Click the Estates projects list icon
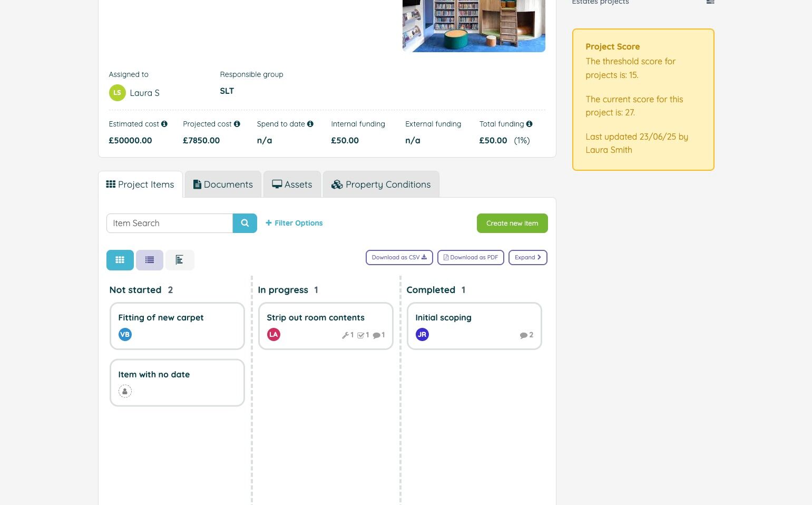The width and height of the screenshot is (812, 505). pos(710,2)
